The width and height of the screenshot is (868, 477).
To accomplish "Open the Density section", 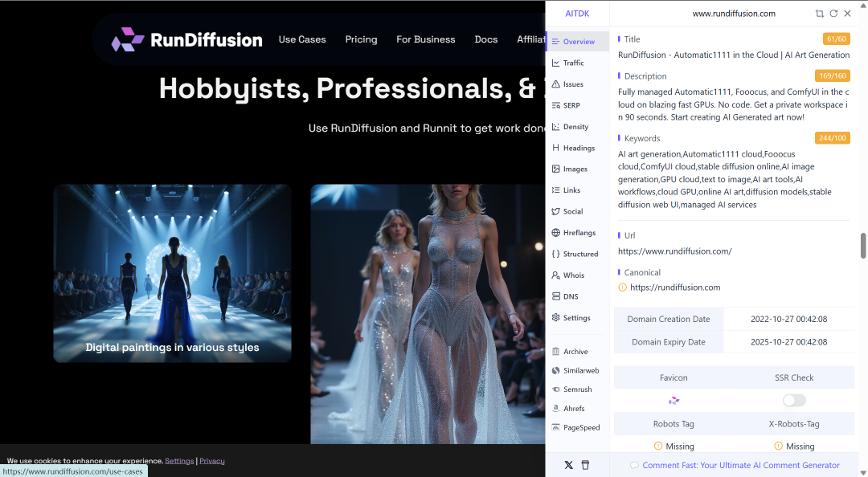I will [577, 127].
